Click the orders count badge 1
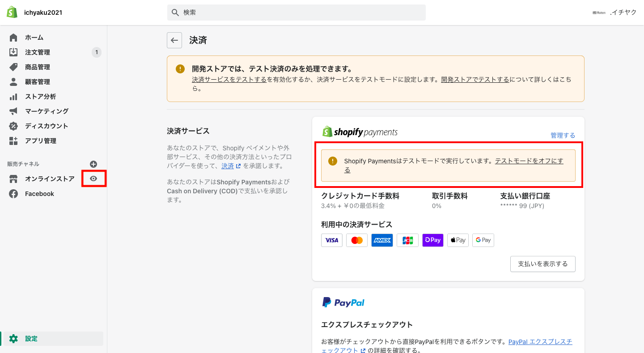 (x=97, y=52)
